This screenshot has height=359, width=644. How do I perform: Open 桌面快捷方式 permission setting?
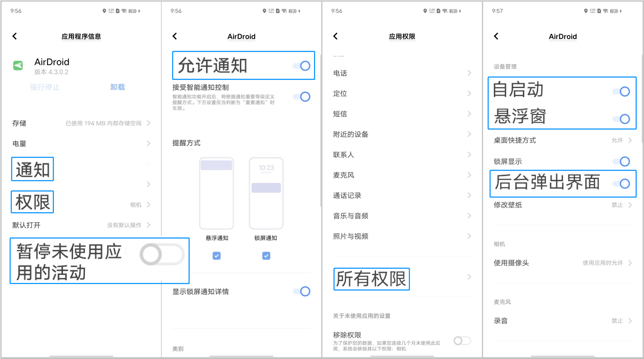[x=563, y=140]
